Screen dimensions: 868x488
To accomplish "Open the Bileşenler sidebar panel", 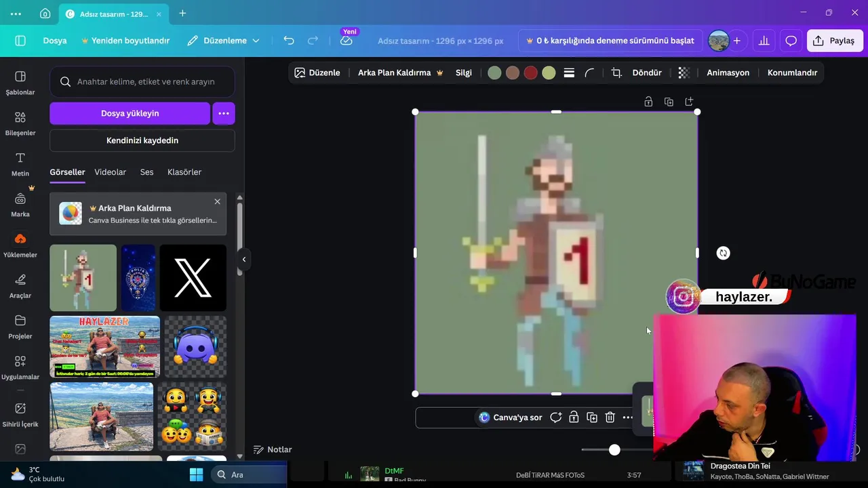I will [20, 123].
